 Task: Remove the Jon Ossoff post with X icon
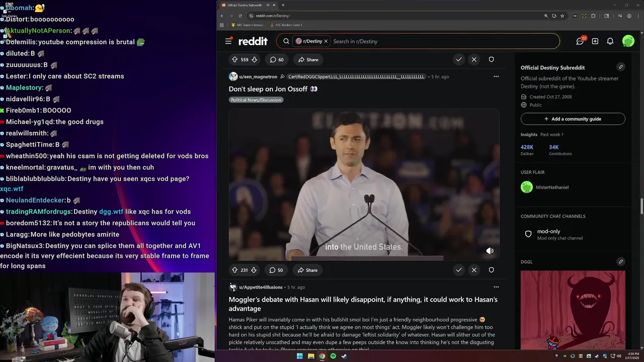[474, 270]
